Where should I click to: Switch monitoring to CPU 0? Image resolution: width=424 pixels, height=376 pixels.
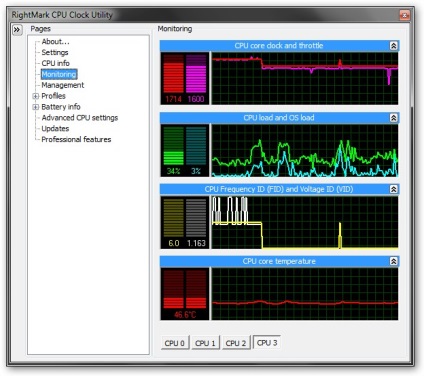[x=175, y=343]
